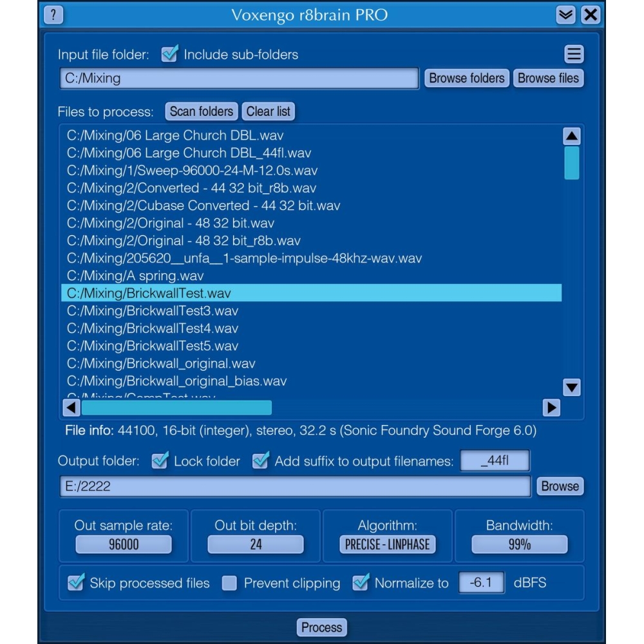Select BrickwallTest3.wav file
The height and width of the screenshot is (644, 644).
[x=311, y=310]
